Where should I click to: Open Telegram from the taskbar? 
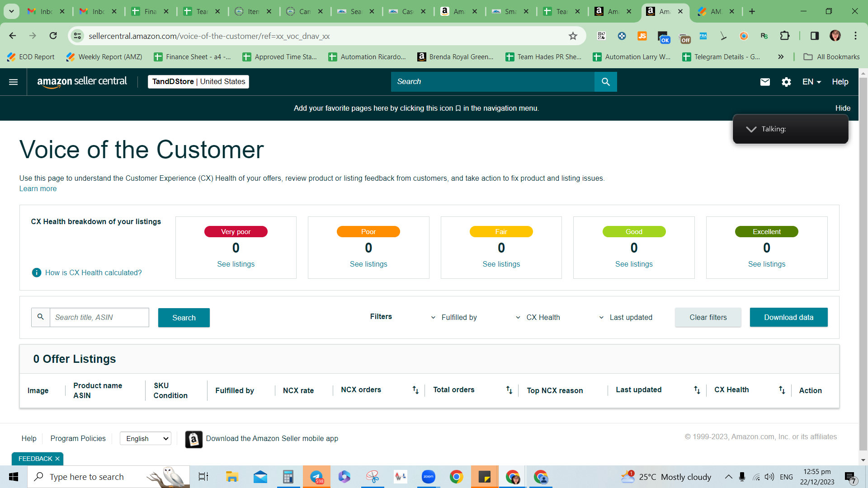(x=316, y=477)
